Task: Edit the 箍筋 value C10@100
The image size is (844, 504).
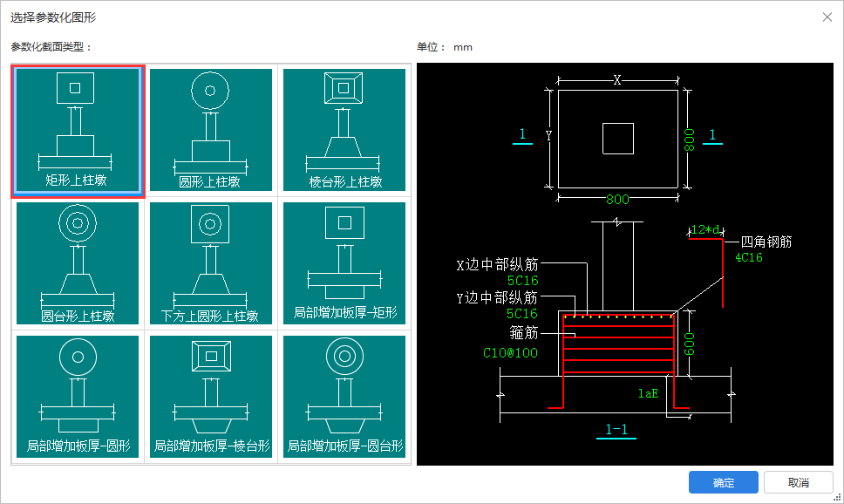Action: pyautogui.click(x=510, y=352)
